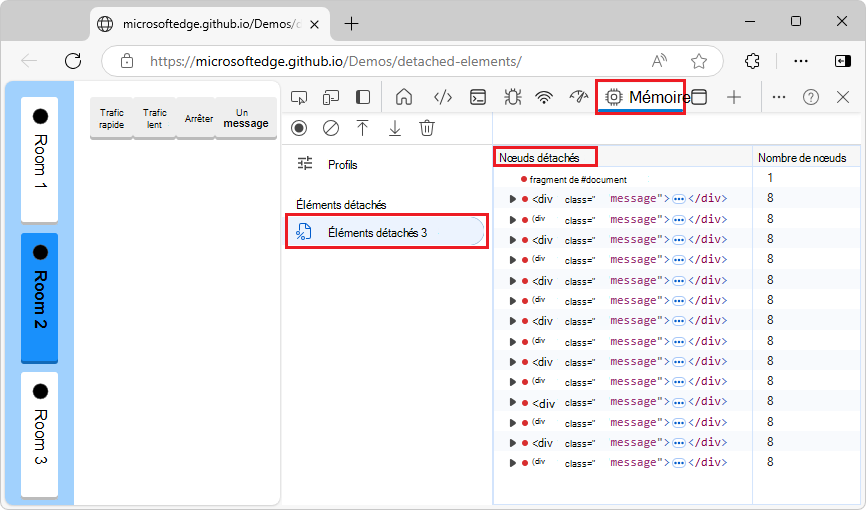Open the Inspect element tool
Screen dimensions: 866x510
(x=299, y=97)
